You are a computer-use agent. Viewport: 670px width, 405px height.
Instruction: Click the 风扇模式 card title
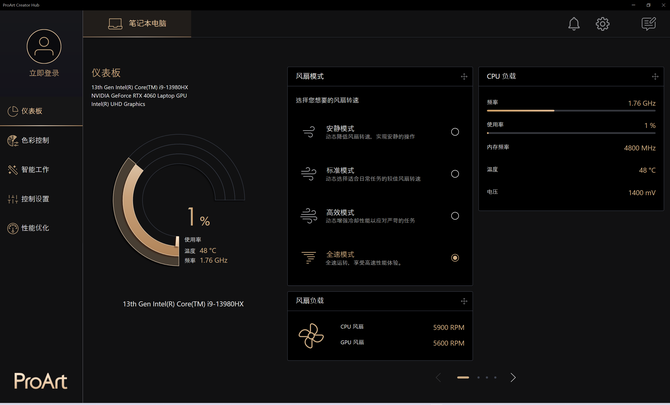coord(310,76)
